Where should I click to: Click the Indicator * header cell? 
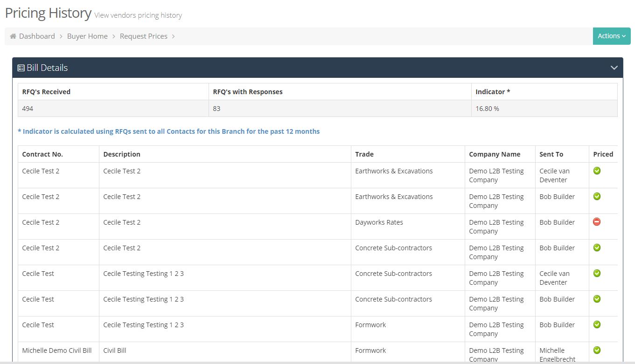[x=544, y=92]
